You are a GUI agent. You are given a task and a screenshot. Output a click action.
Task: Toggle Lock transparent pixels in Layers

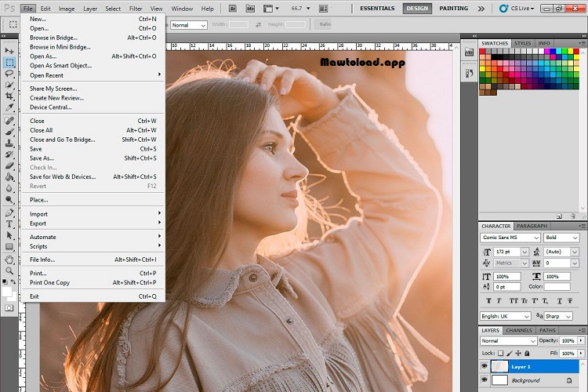coord(500,353)
